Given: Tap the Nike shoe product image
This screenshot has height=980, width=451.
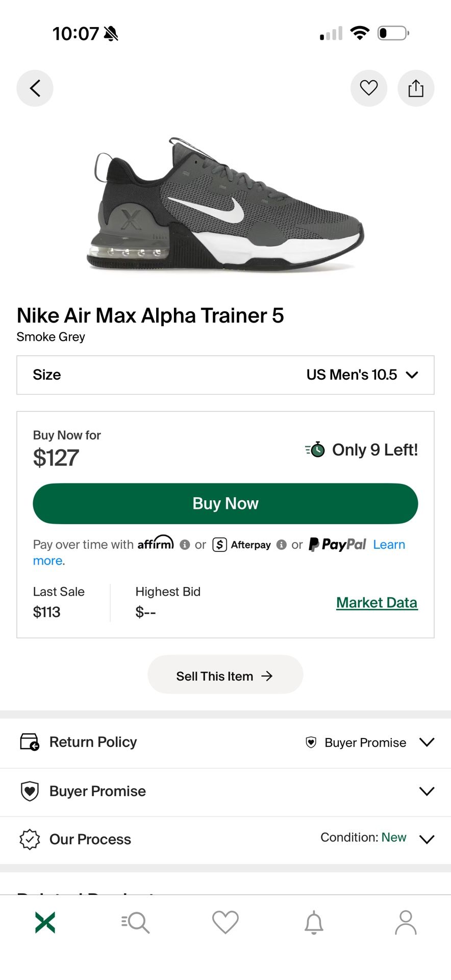Looking at the screenshot, I should coord(225,204).
